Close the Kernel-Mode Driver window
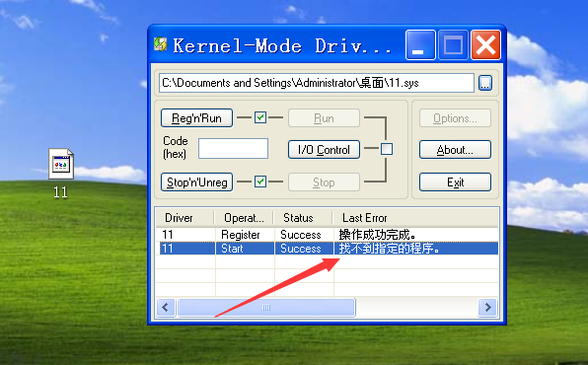The height and width of the screenshot is (365, 588). pyautogui.click(x=485, y=45)
